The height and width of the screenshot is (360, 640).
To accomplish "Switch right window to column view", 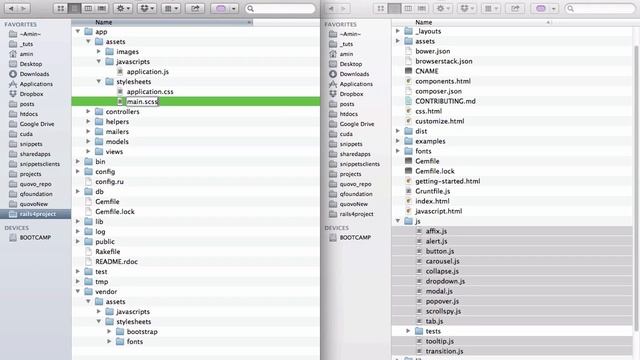I will coord(408,8).
